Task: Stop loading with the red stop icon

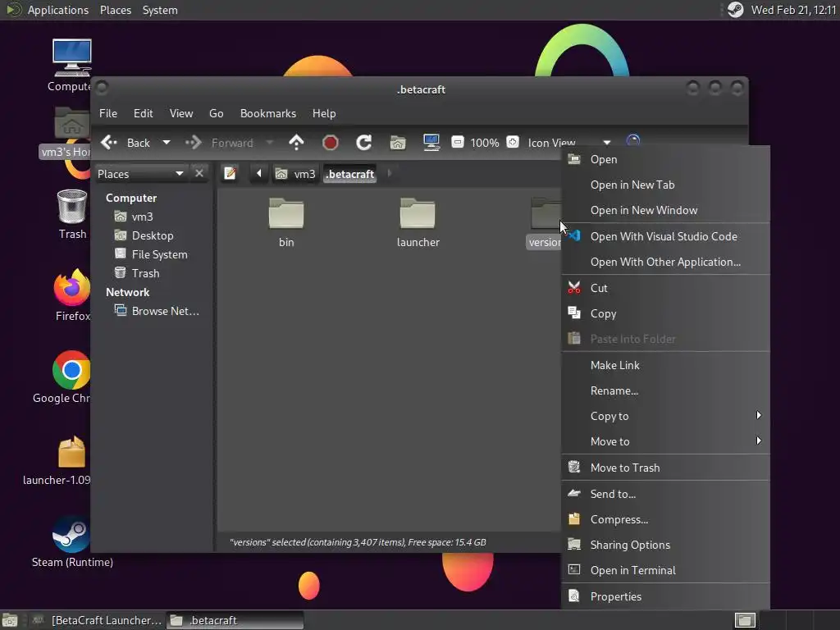Action: tap(330, 143)
